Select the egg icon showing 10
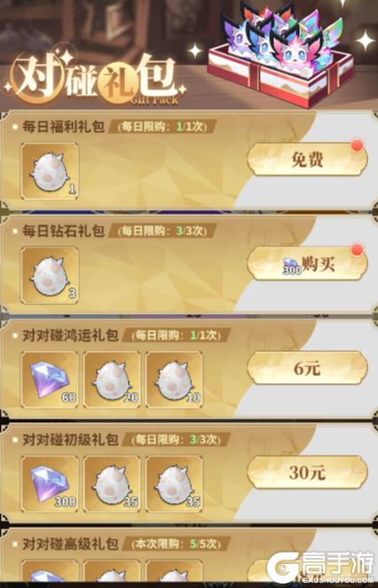The height and width of the screenshot is (588, 378). pos(174,380)
